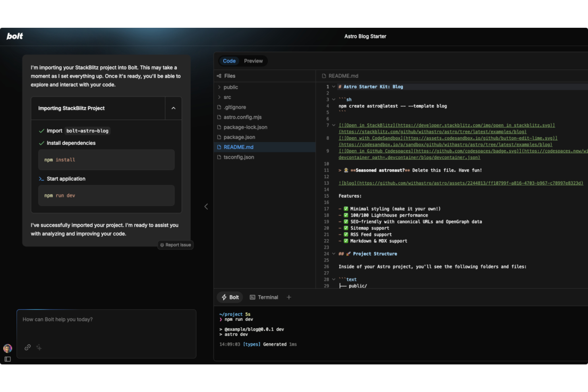Toggle the sidebar panel icon below avatar
588x392 pixels.
[x=8, y=359]
